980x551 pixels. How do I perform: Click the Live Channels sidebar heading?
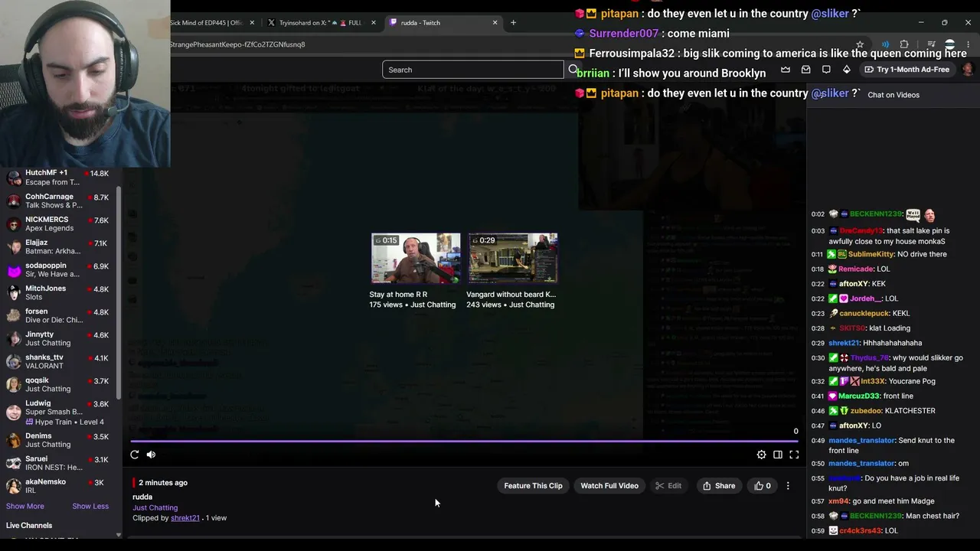pyautogui.click(x=29, y=526)
